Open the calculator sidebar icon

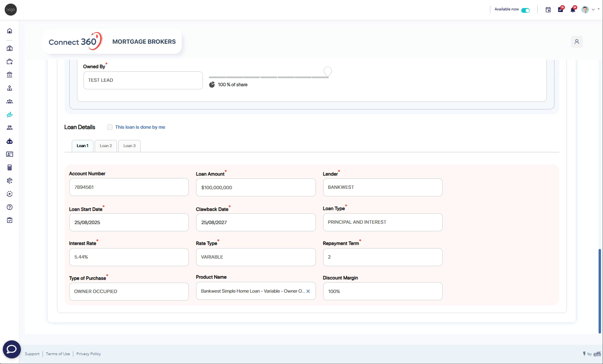tap(10, 168)
